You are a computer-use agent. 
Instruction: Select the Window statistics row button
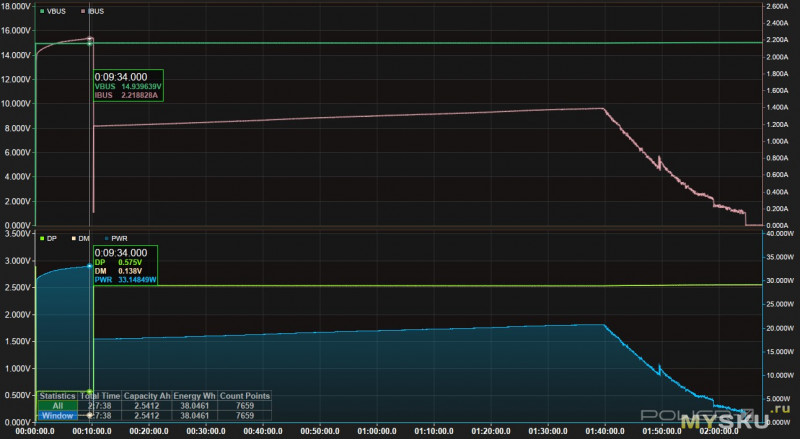[57, 416]
